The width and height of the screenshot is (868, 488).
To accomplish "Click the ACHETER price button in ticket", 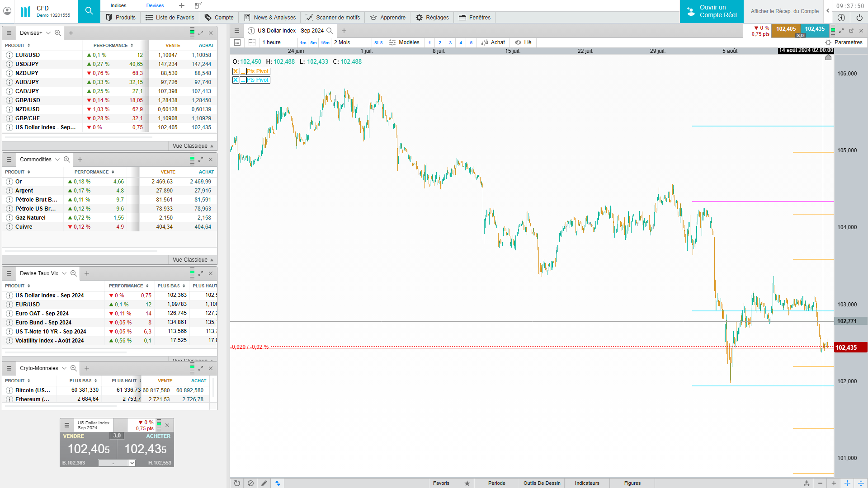I will click(x=146, y=449).
